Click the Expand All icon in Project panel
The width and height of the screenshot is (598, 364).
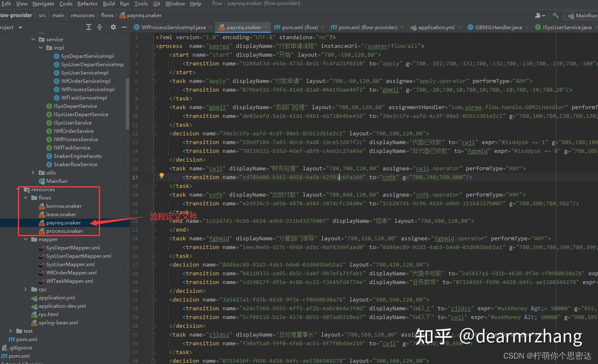coord(88,27)
